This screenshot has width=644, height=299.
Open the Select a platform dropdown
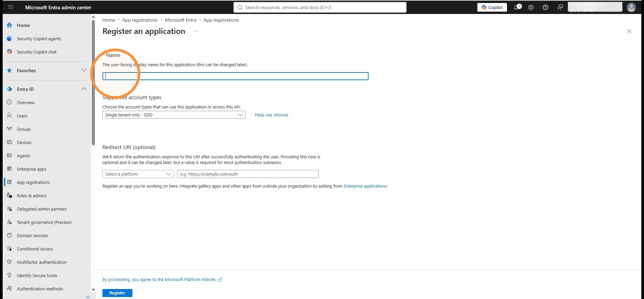(x=138, y=174)
